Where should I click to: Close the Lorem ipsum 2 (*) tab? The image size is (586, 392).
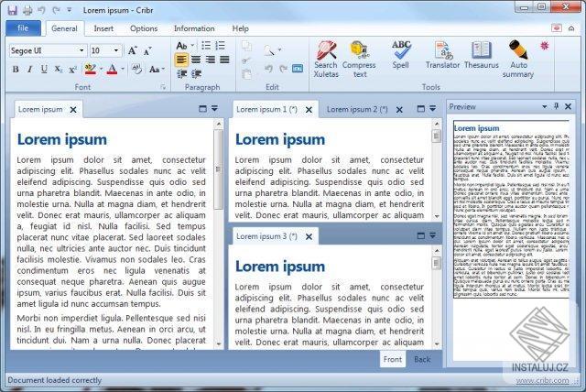point(399,110)
